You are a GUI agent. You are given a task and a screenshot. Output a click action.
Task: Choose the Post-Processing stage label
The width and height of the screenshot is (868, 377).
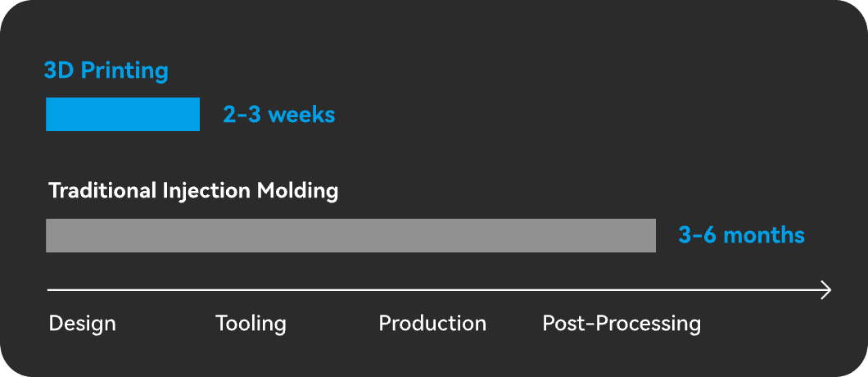(622, 323)
